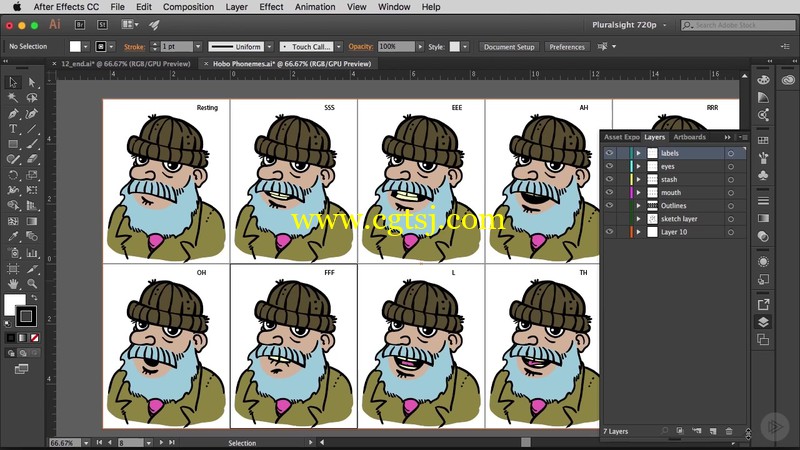Select the Zoom tool magnifier

point(32,284)
